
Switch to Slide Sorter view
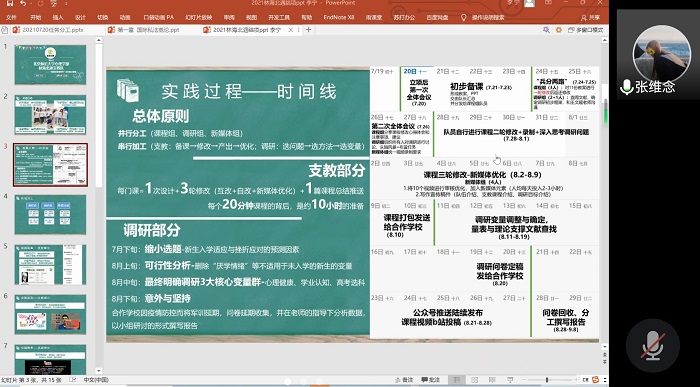(x=474, y=379)
